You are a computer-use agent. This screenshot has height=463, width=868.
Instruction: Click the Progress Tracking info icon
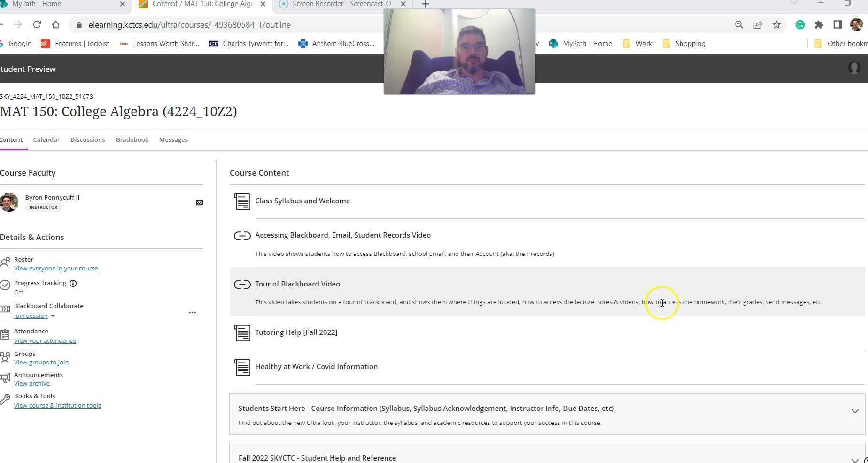point(73,283)
